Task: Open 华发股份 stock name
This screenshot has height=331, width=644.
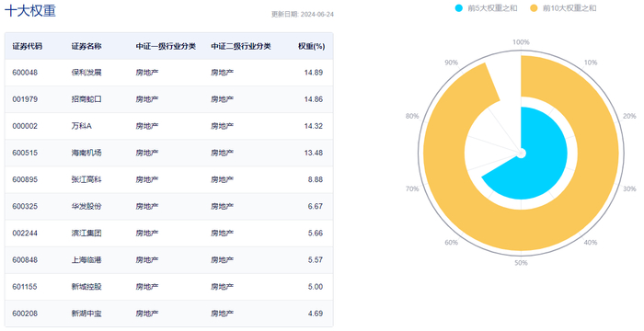Action: (x=86, y=206)
